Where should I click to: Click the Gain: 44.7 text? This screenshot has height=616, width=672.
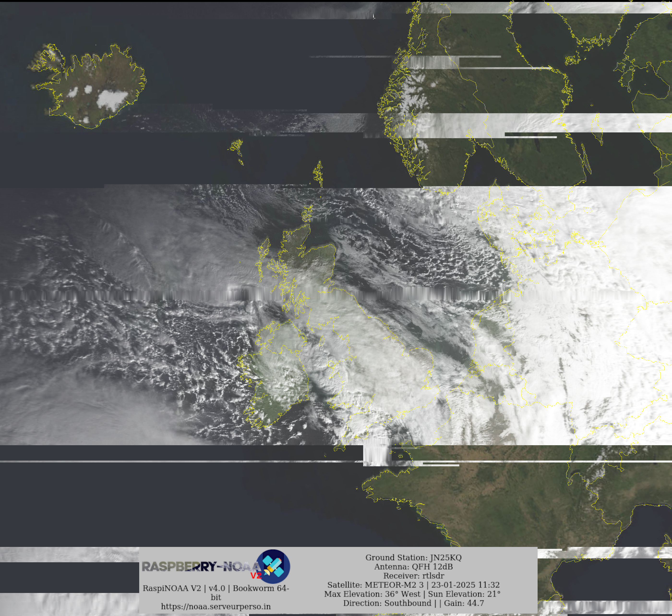coord(464,603)
